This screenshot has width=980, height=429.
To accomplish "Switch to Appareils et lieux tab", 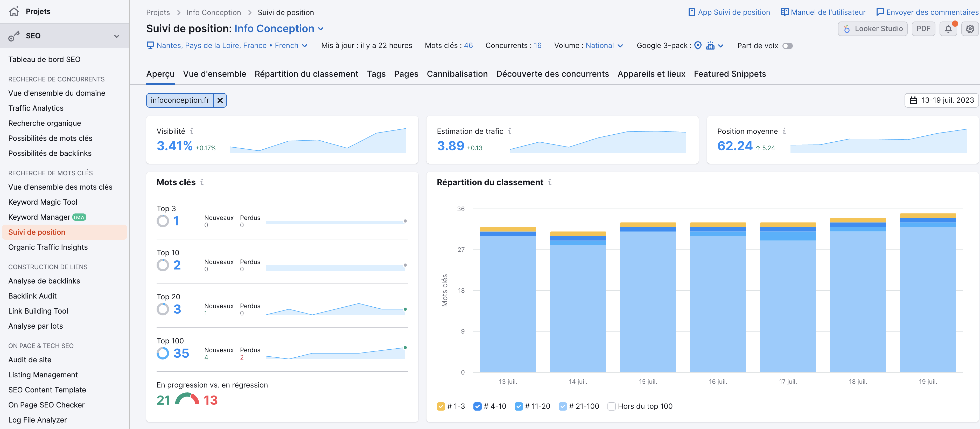I will [651, 74].
